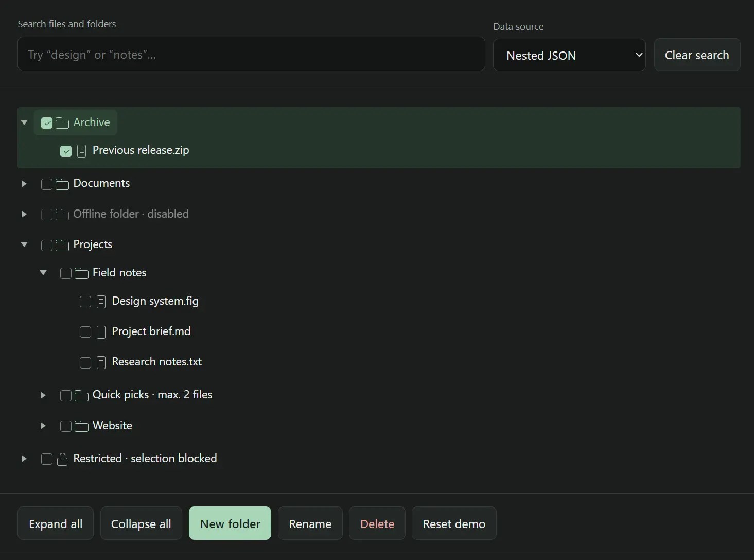Screen dimensions: 754x560
Task: Expand the Restricted folder arrow
Action: point(24,459)
